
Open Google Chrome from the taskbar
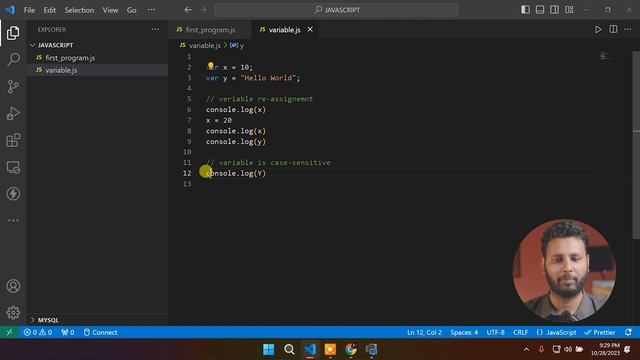click(x=351, y=349)
